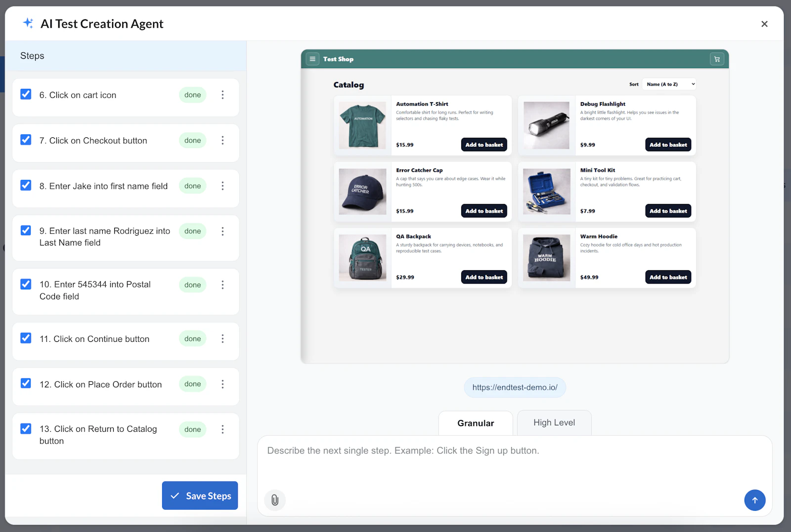Open three-dot menu for step 10 Postal Code

coord(222,285)
